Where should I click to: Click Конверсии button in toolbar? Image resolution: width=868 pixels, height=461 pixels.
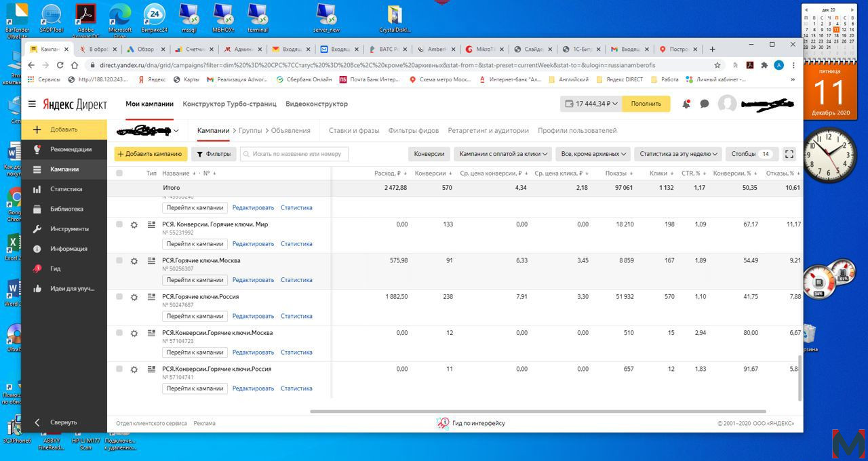pyautogui.click(x=429, y=154)
